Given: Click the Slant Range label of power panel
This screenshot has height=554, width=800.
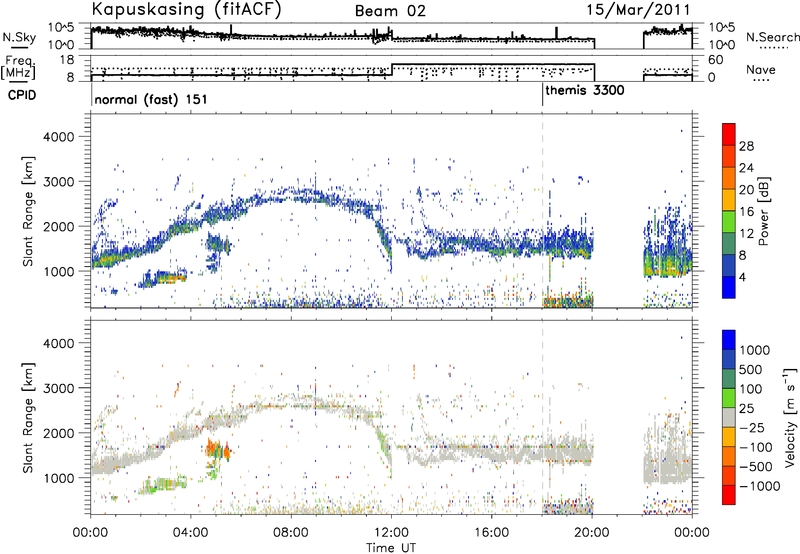Looking at the screenshot, I should tap(28, 211).
